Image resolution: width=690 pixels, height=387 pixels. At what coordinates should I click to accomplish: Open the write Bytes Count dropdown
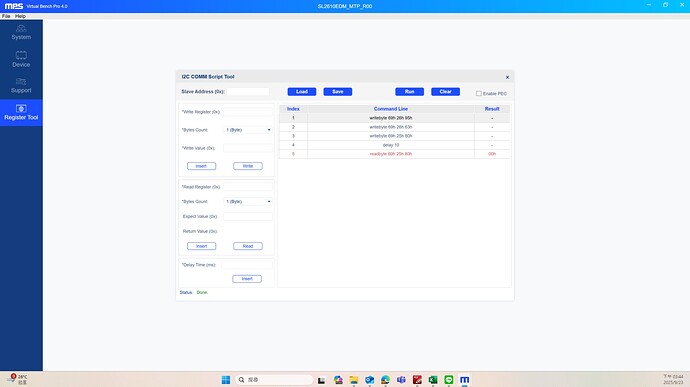[x=248, y=130]
